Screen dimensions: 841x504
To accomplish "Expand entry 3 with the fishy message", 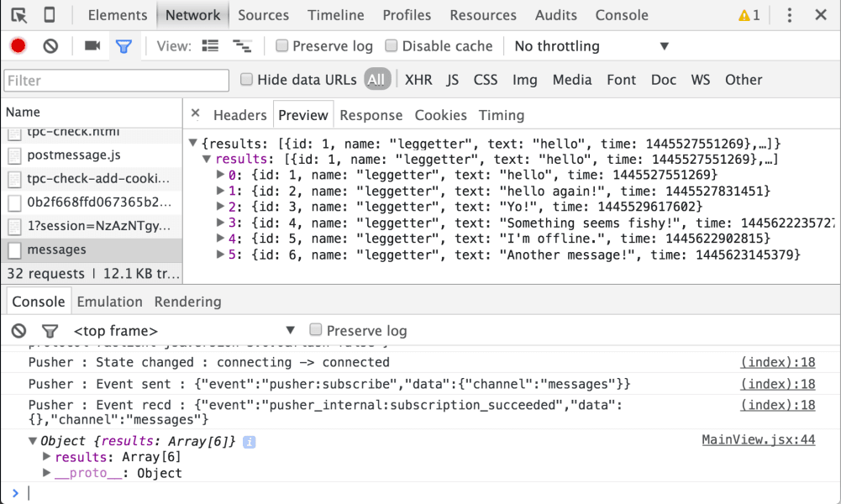I will pyautogui.click(x=218, y=223).
